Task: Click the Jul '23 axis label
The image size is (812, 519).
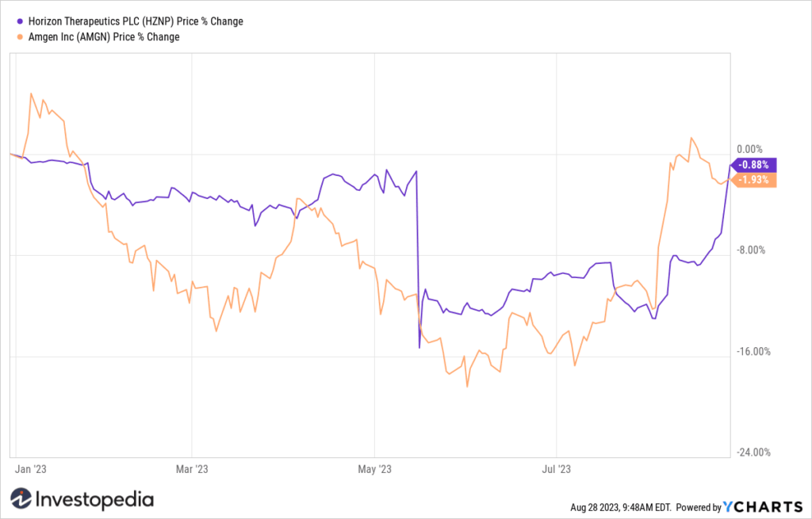Action: [x=556, y=469]
